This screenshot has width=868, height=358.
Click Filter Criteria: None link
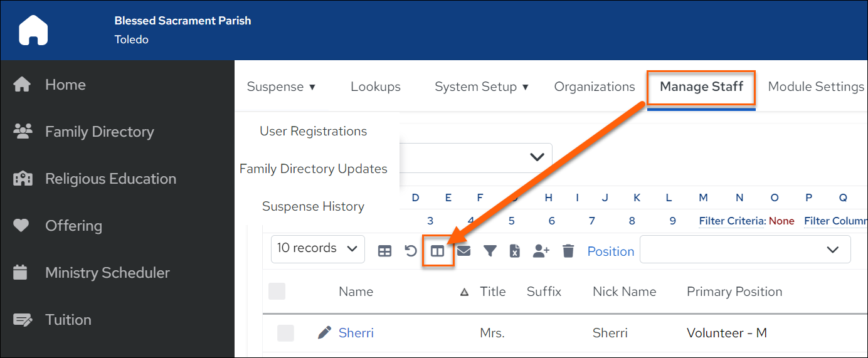click(747, 221)
